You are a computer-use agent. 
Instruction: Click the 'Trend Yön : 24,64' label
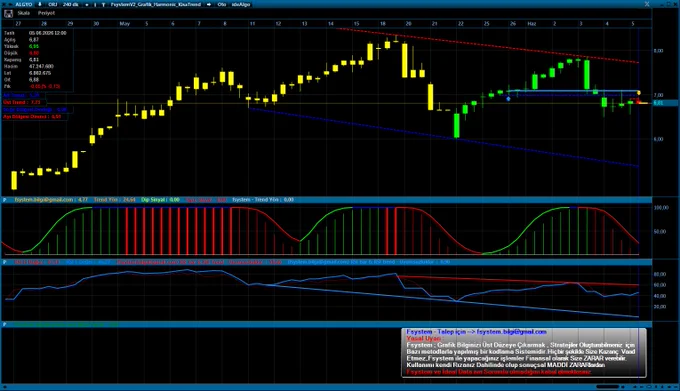(x=115, y=200)
